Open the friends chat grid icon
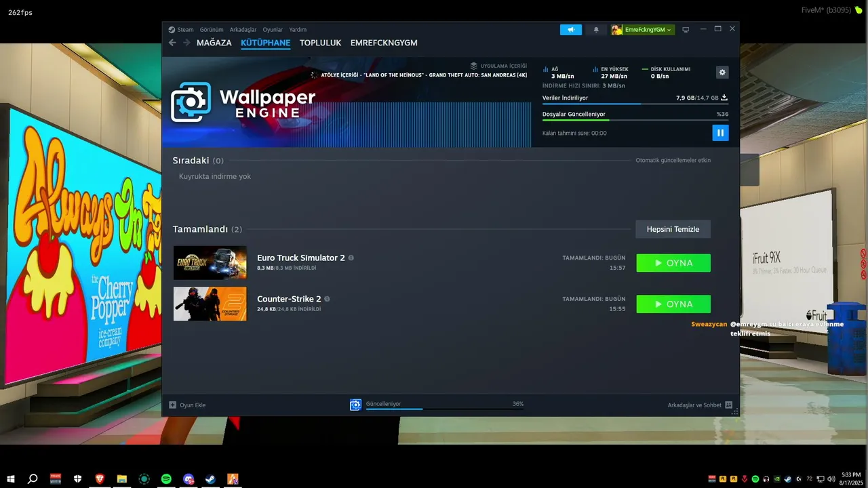The width and height of the screenshot is (868, 488). click(x=729, y=405)
